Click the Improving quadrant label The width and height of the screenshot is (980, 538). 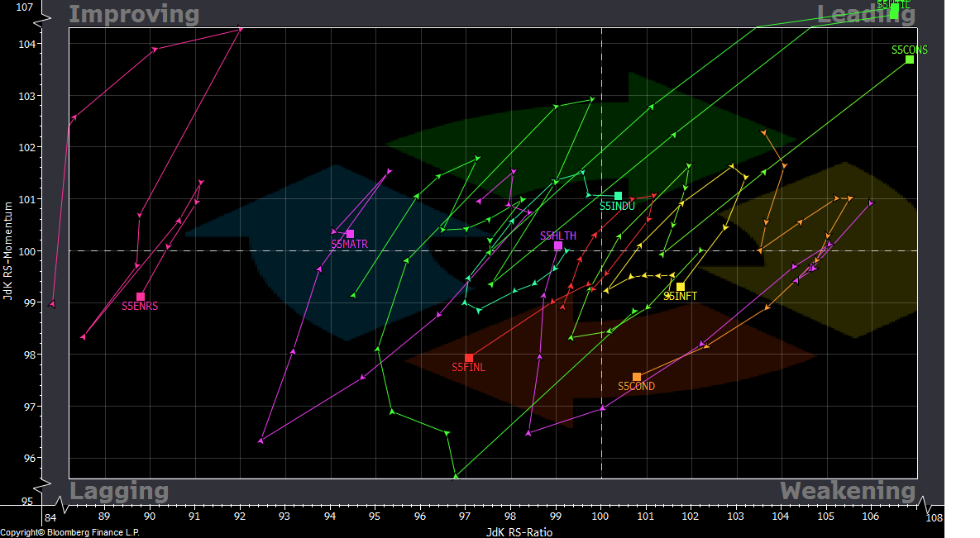133,13
